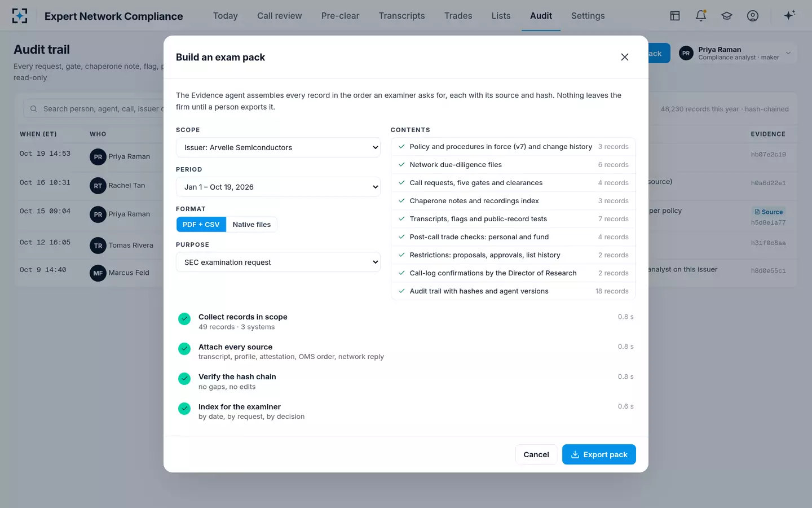Uncheck Policy and procedures in force contents item
Screen dimensions: 812x508
click(x=513, y=147)
